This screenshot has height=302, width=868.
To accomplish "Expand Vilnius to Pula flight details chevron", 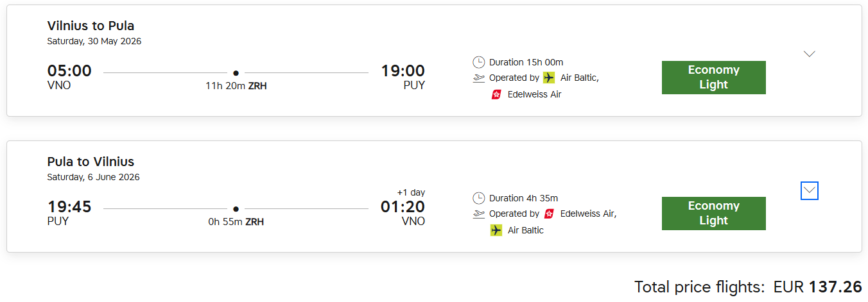I will point(809,54).
